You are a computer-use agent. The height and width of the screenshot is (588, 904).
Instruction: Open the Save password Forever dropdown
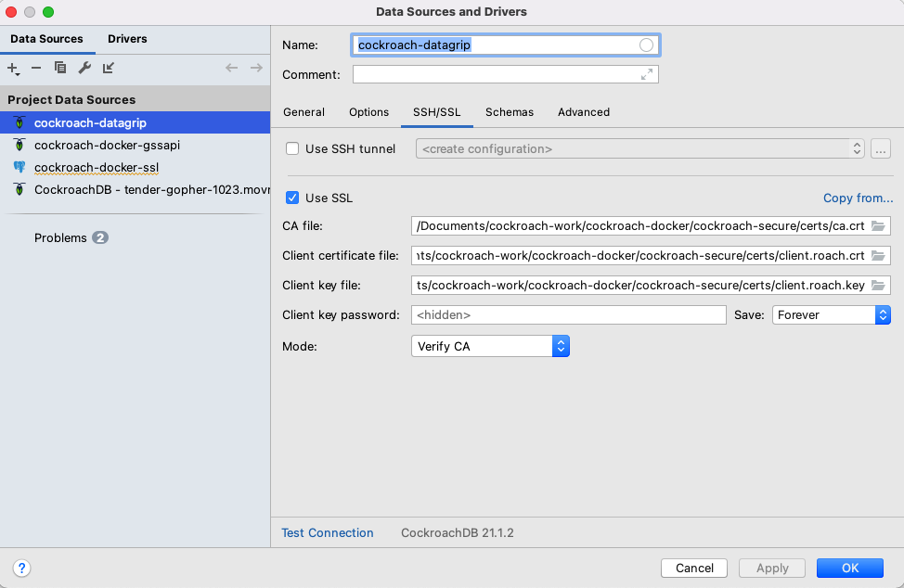(831, 315)
